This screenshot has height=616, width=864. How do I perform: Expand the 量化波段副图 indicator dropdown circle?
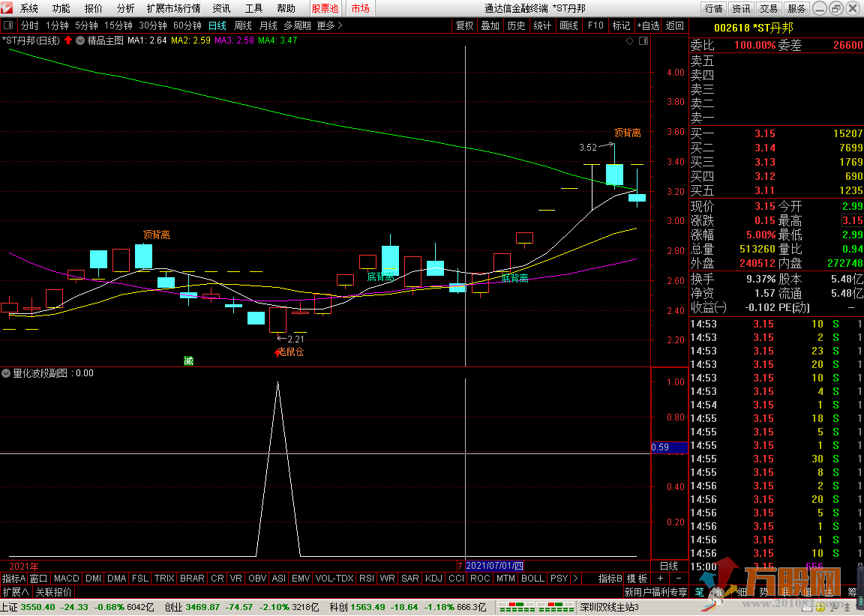click(x=6, y=373)
